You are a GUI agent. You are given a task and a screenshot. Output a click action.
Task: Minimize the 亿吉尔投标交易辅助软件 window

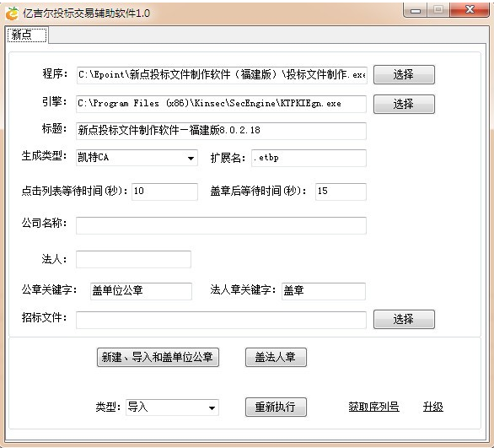(416, 10)
